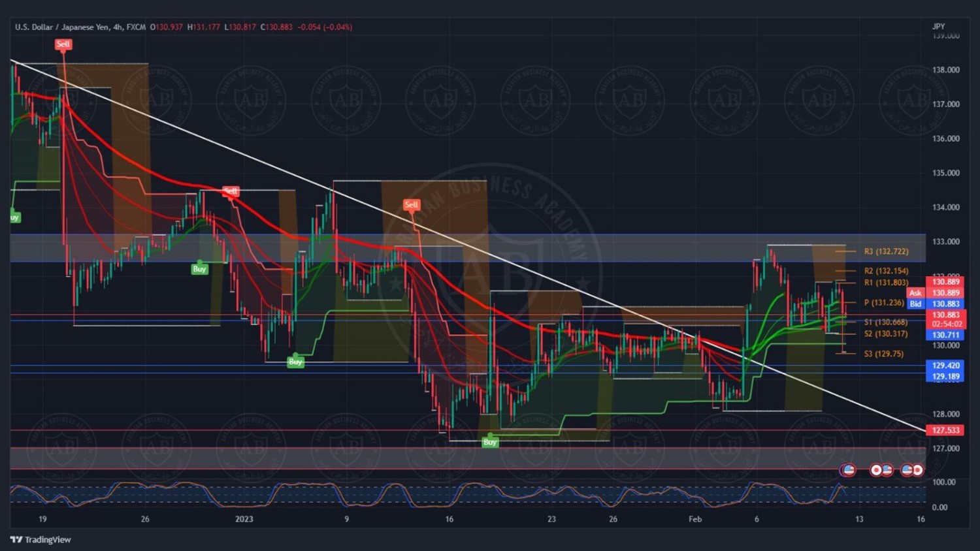The height and width of the screenshot is (551, 980).
Task: Click the open value O130.937
Action: point(167,27)
